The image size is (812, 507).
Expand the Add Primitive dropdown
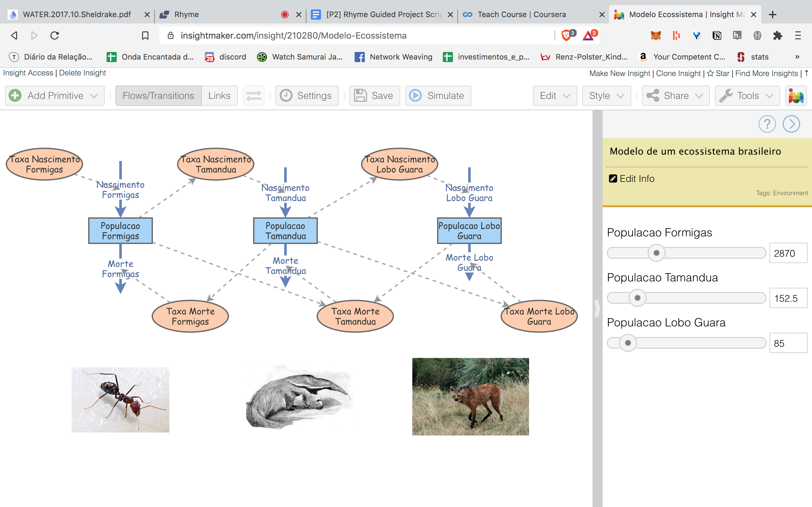[x=55, y=96]
